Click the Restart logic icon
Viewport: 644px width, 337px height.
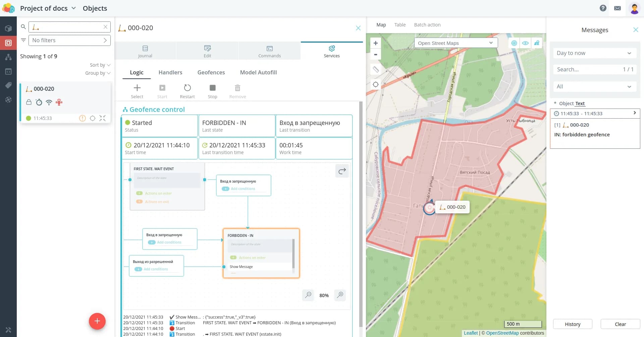point(187,88)
